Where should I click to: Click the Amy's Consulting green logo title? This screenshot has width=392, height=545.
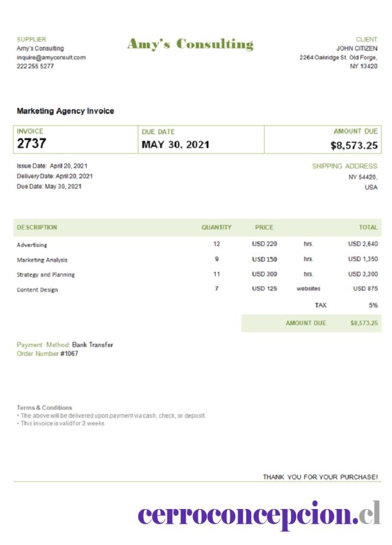click(190, 45)
